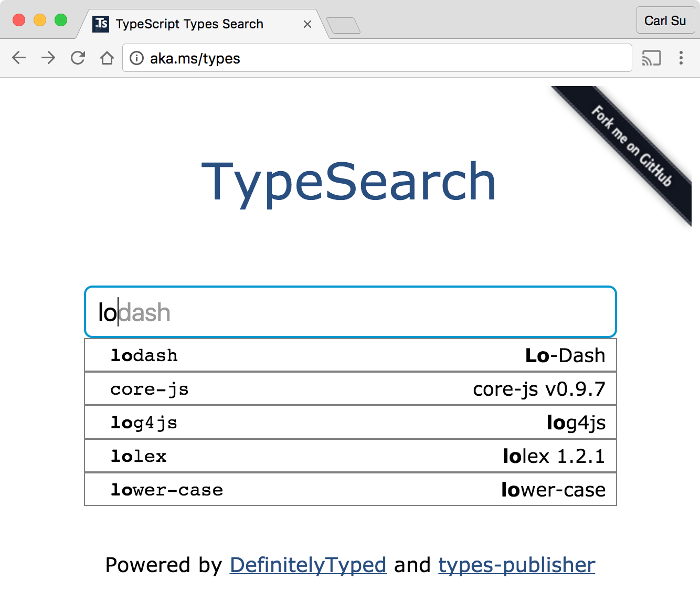Select the log4js suggestion
This screenshot has height=591, width=700.
click(350, 423)
